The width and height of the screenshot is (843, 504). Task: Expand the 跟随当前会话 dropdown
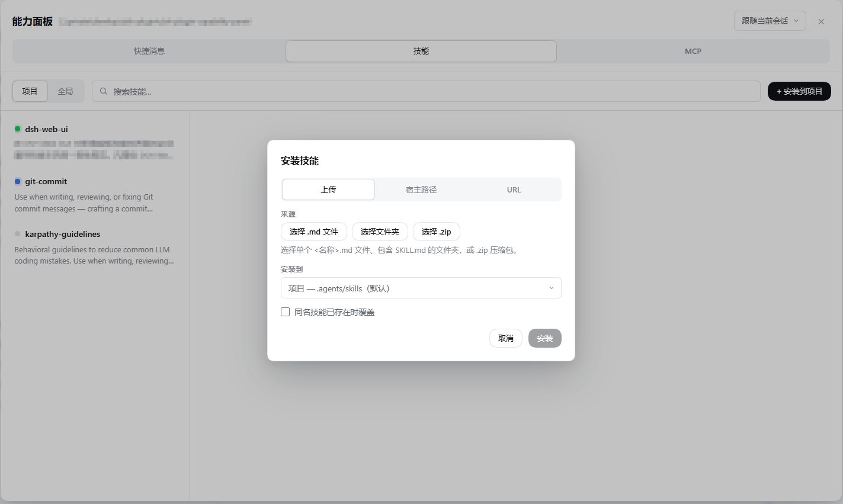click(770, 21)
